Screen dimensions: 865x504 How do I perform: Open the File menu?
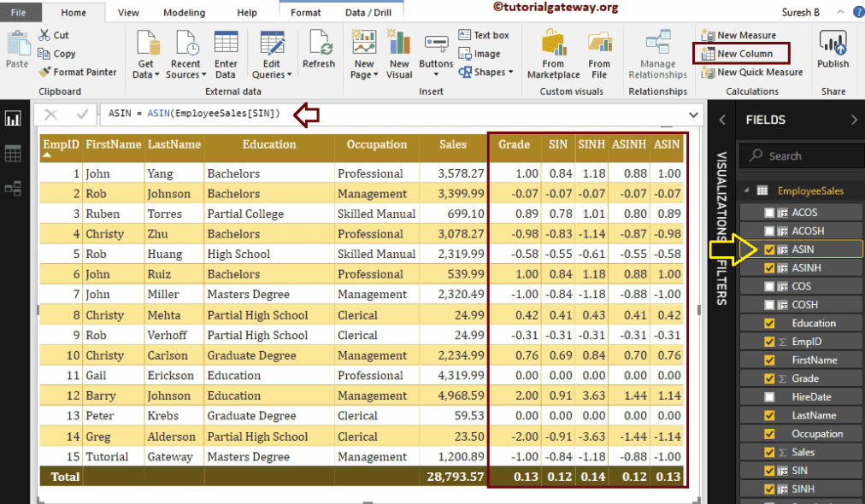coord(18,13)
